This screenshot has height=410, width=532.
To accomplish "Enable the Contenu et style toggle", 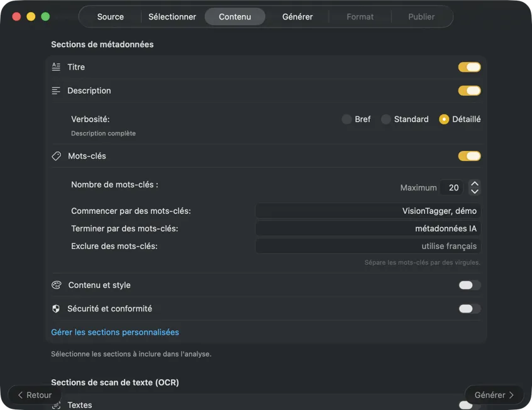I will coord(469,285).
